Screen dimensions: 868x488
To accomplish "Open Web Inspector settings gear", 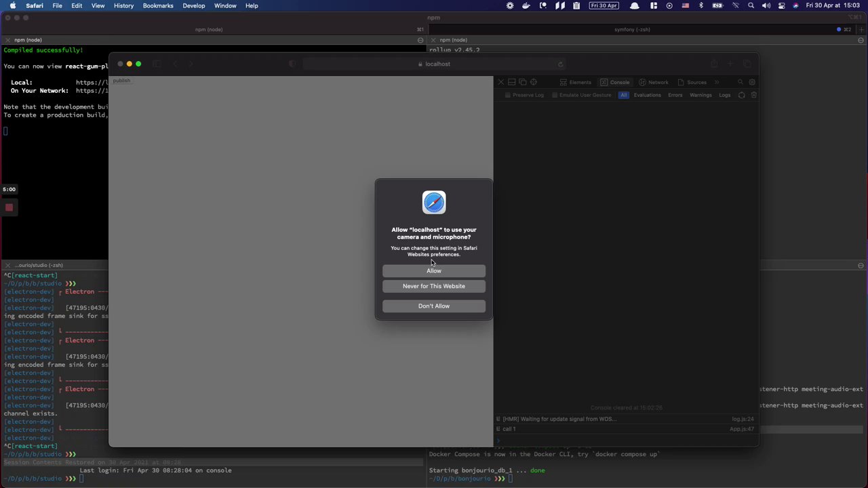I will tap(752, 82).
